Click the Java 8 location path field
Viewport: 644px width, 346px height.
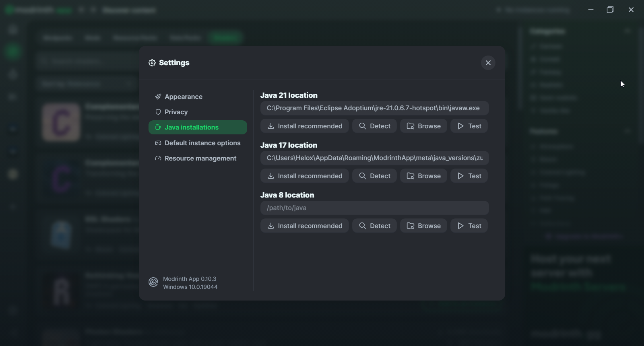click(x=374, y=208)
